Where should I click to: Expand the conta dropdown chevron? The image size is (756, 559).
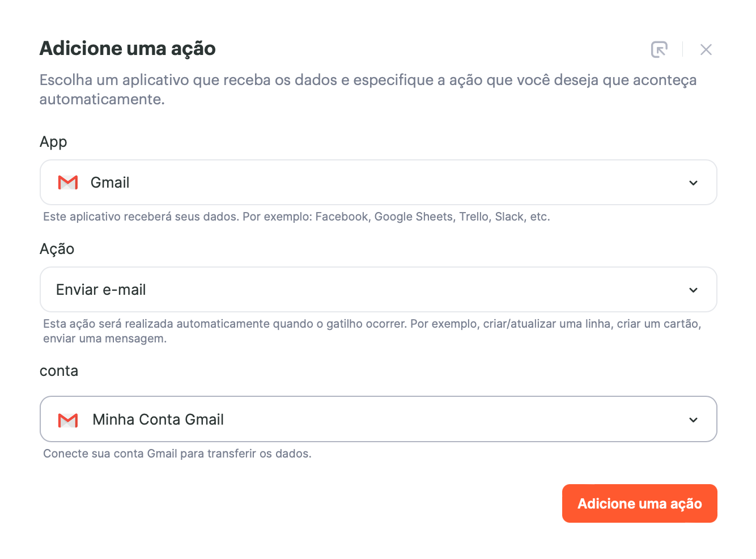tap(693, 420)
